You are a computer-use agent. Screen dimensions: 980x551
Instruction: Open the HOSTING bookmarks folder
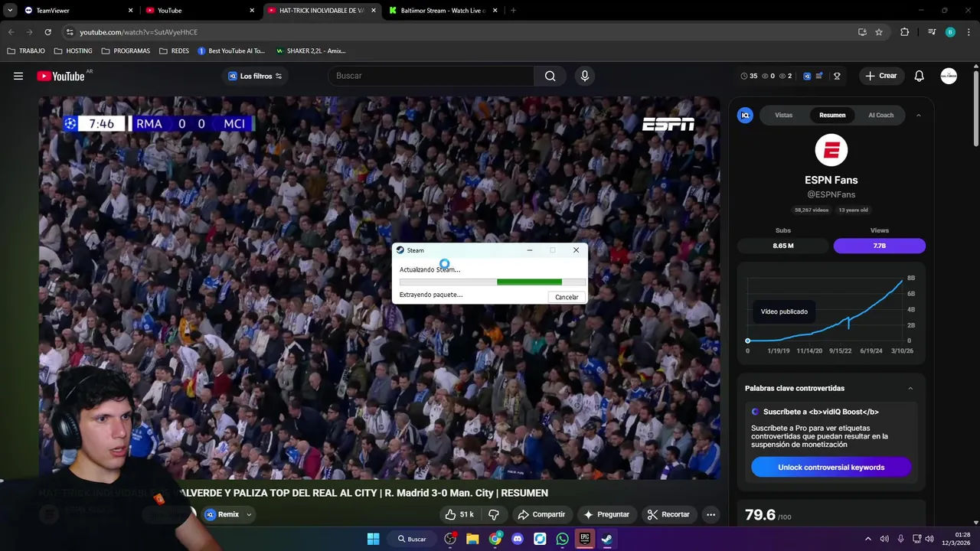coord(73,51)
